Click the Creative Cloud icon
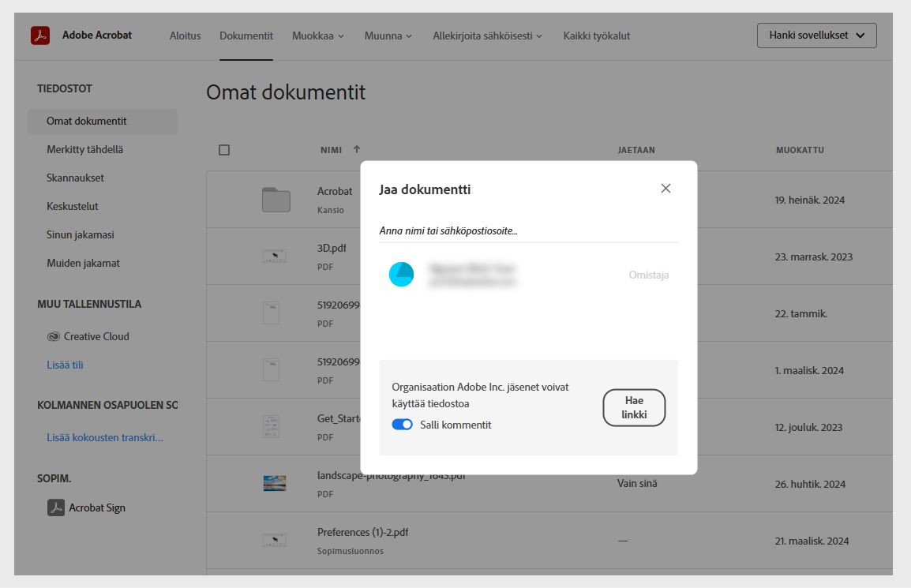This screenshot has height=588, width=911. (x=54, y=336)
